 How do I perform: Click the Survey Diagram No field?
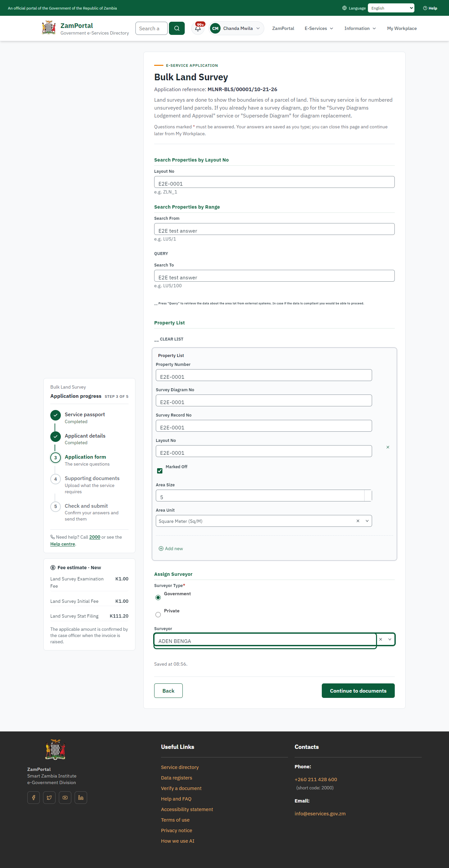(264, 401)
